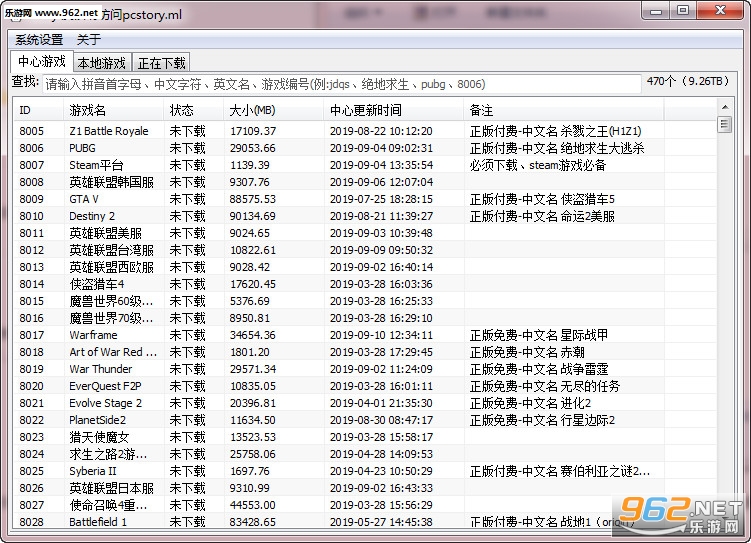Screen dimensions: 751x543
Task: Click remark 正版付费-中文名 绝地求生大逃杀
Action: [557, 148]
